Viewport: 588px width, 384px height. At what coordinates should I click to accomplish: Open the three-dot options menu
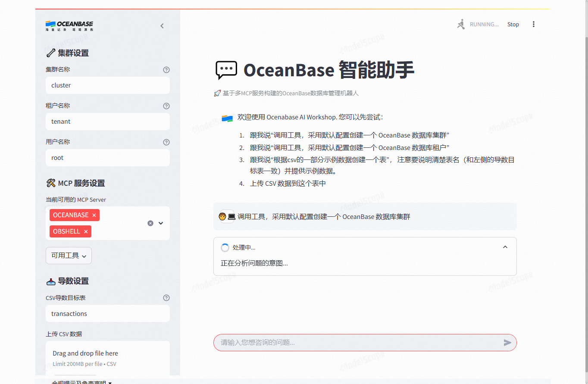534,24
